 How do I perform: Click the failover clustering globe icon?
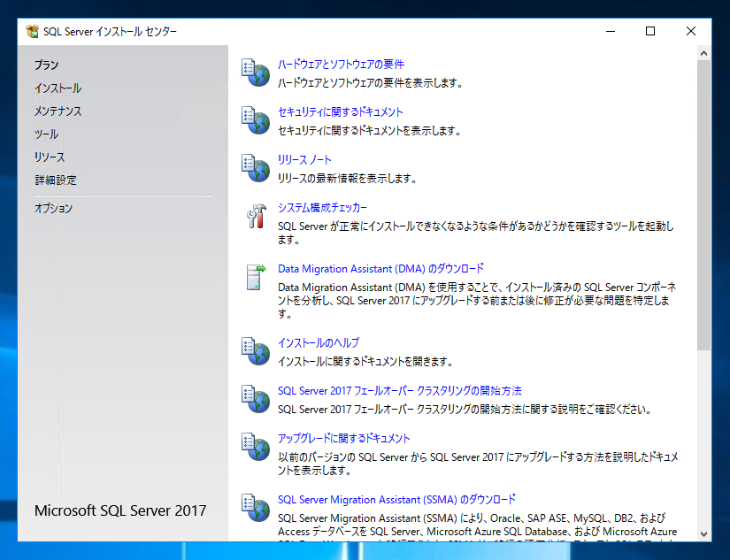pyautogui.click(x=256, y=399)
